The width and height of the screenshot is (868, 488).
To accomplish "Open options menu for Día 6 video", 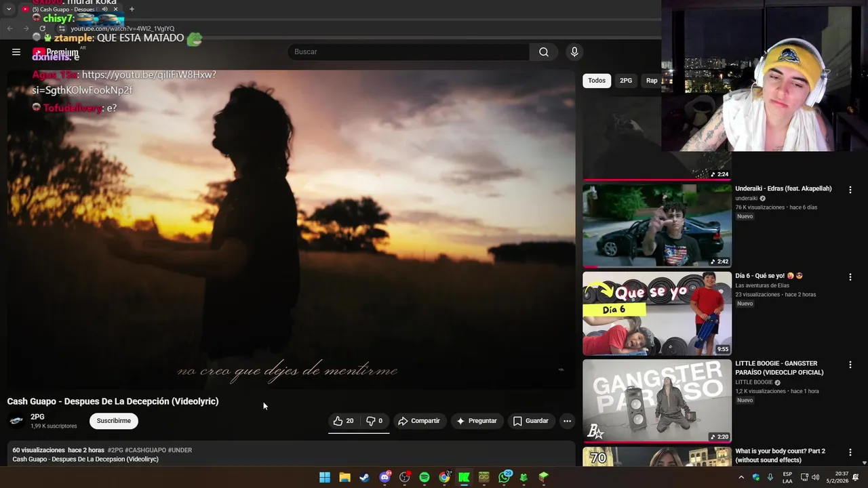I will point(850,277).
